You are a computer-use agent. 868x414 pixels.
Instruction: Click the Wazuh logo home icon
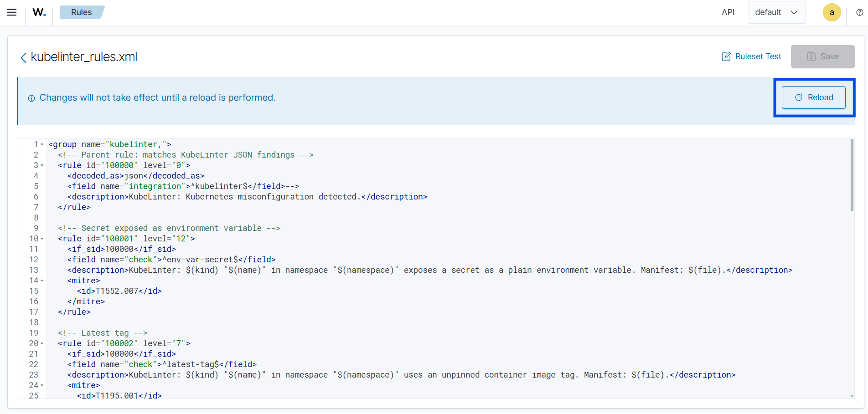(x=39, y=12)
